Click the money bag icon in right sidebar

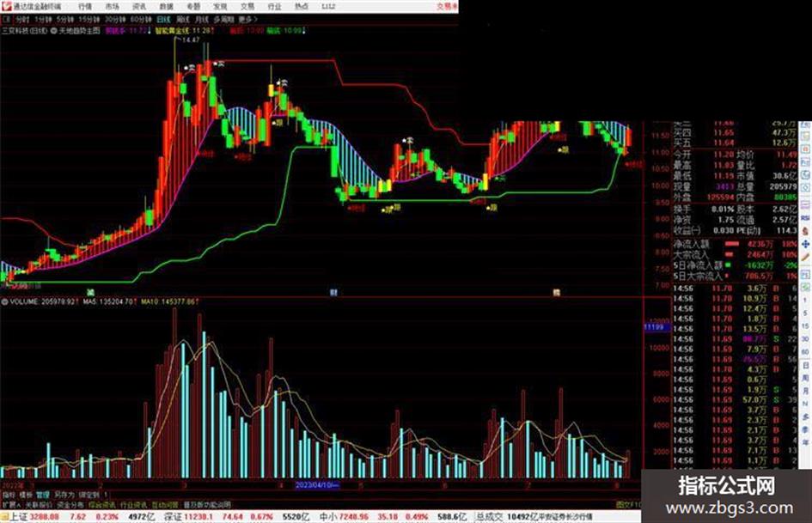(x=805, y=230)
